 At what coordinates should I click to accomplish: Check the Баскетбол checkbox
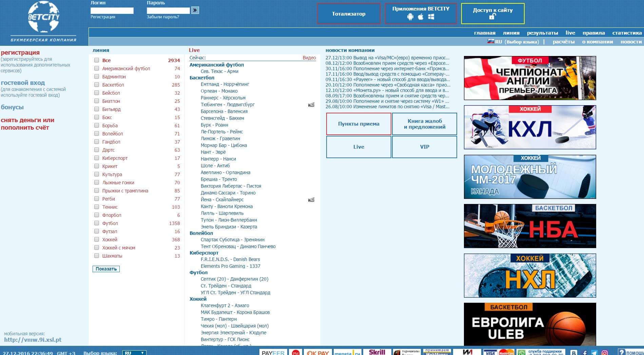(97, 85)
